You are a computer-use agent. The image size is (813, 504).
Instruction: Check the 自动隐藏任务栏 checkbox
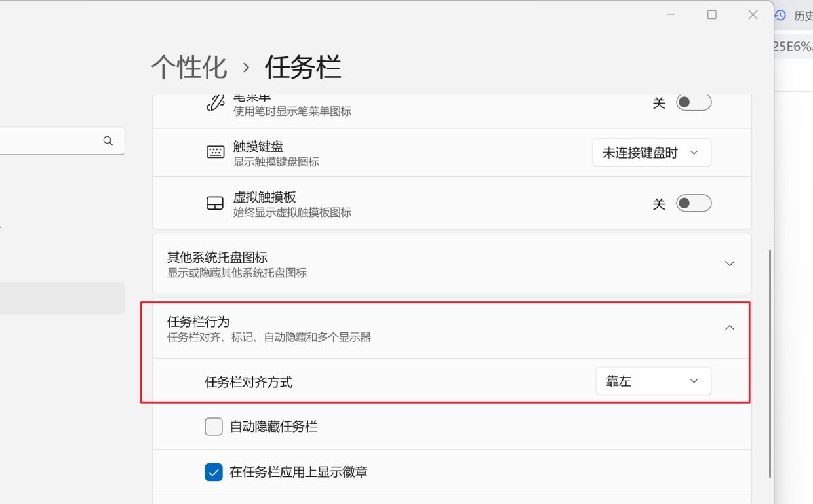[214, 426]
